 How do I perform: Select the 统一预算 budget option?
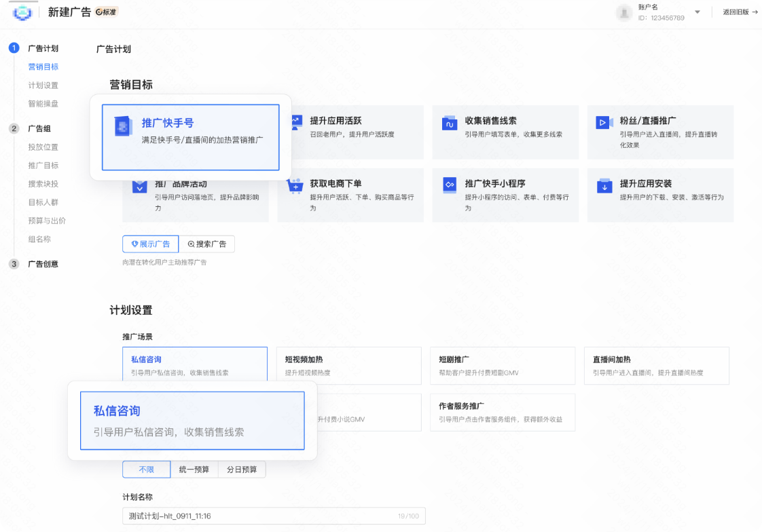pos(194,469)
